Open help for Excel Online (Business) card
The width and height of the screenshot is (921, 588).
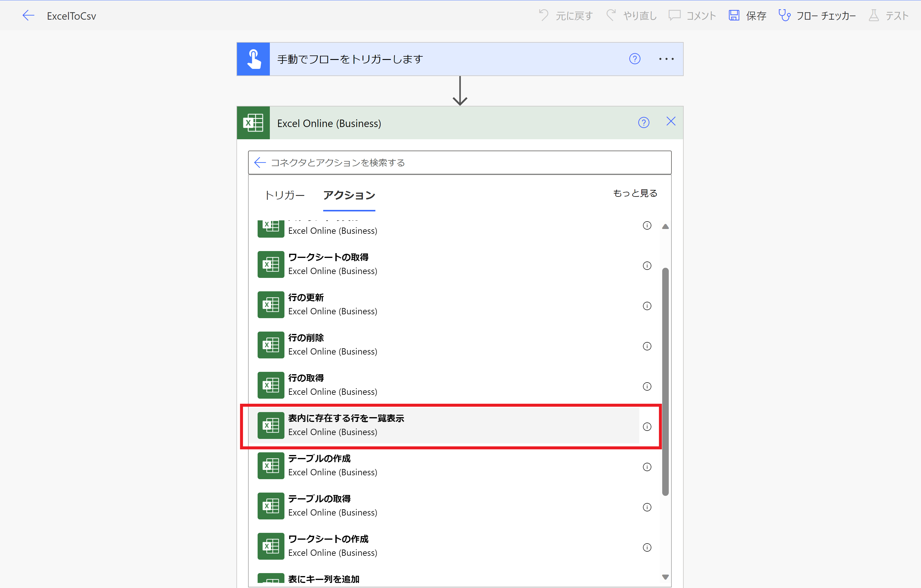(x=644, y=123)
